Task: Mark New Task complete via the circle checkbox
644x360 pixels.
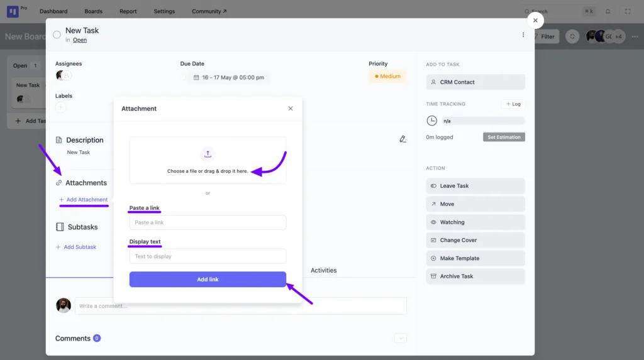Action: [x=57, y=35]
